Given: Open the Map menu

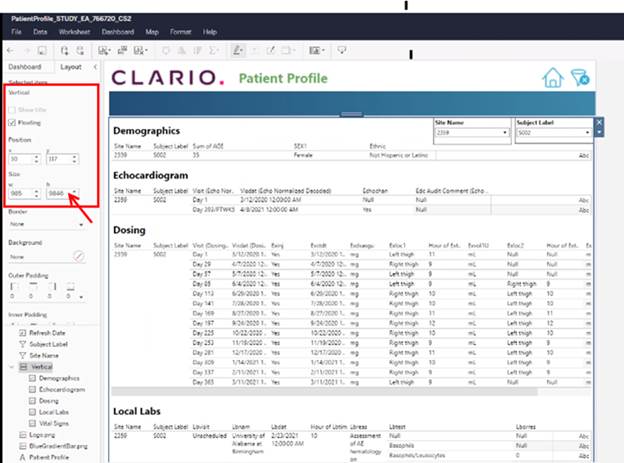Looking at the screenshot, I should click(x=152, y=32).
